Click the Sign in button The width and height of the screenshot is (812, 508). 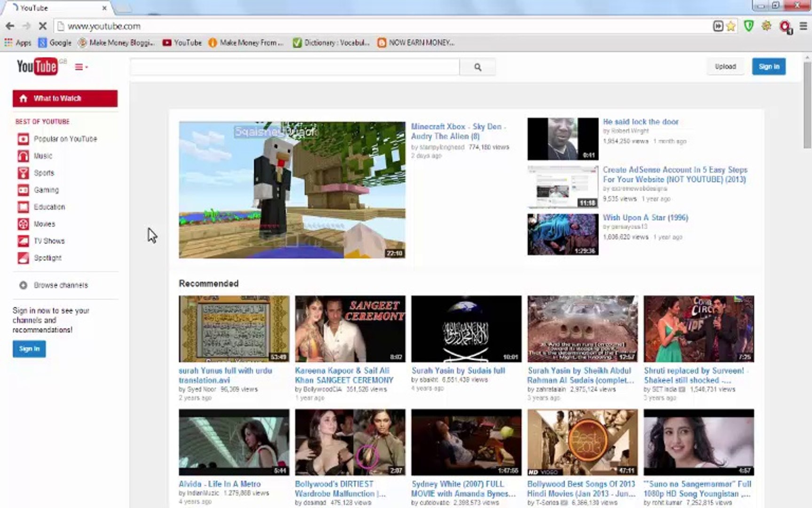[769, 66]
